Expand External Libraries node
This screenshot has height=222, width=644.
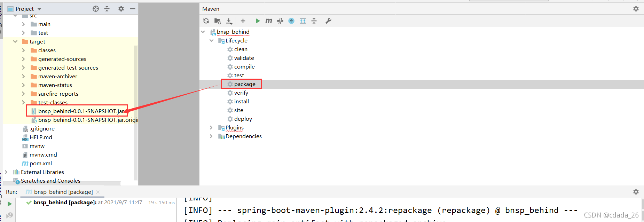(x=6, y=172)
